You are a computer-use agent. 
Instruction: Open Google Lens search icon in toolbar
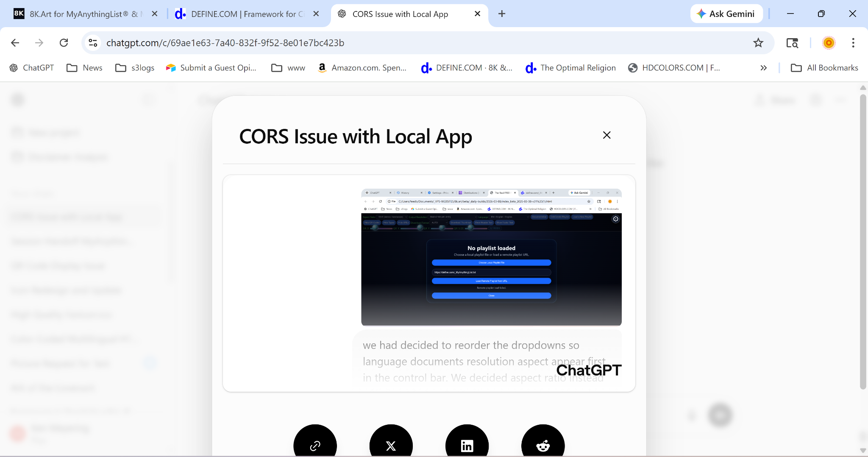(792, 43)
